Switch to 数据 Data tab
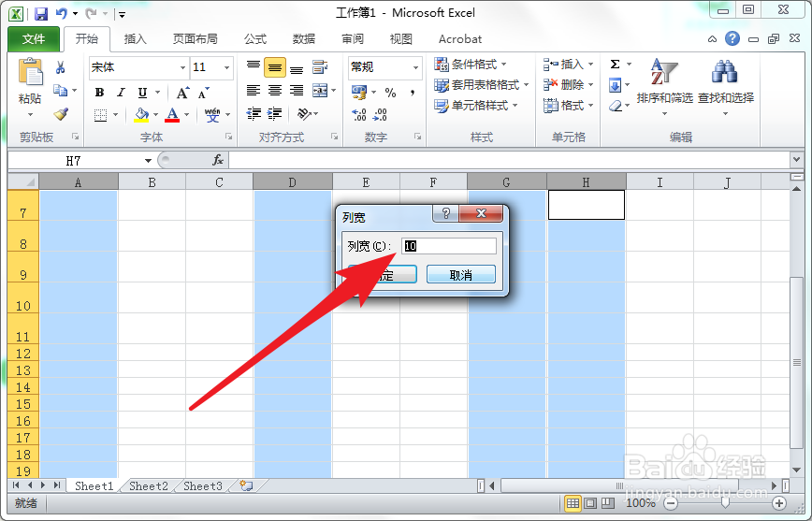 pyautogui.click(x=304, y=39)
